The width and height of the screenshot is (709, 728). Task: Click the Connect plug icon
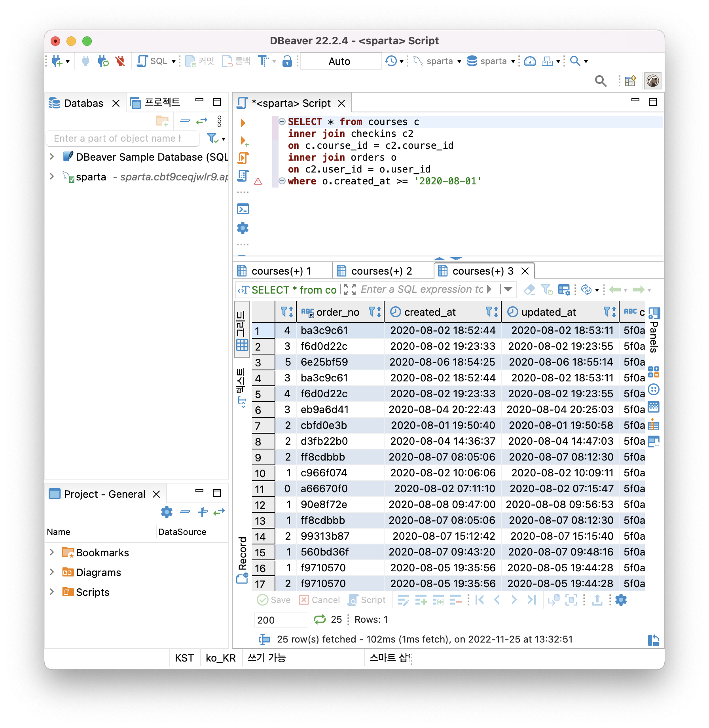pyautogui.click(x=85, y=61)
